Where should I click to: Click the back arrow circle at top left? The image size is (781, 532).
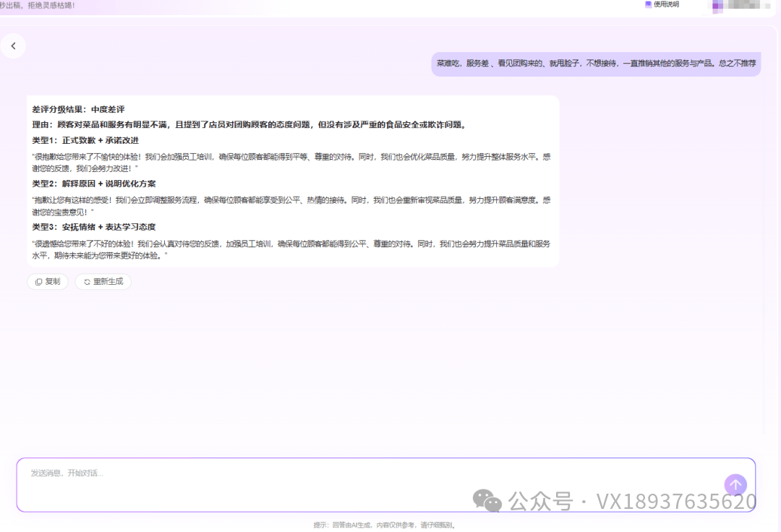point(14,46)
